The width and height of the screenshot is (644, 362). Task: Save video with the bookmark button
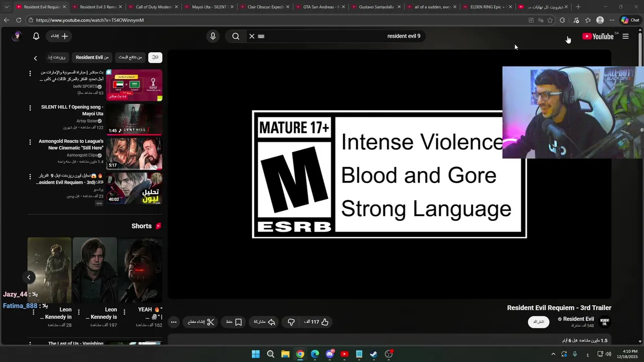tap(233, 322)
